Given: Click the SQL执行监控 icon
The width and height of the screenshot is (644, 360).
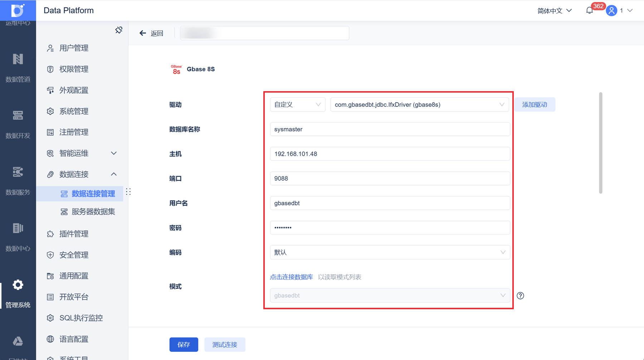Looking at the screenshot, I should tap(50, 318).
